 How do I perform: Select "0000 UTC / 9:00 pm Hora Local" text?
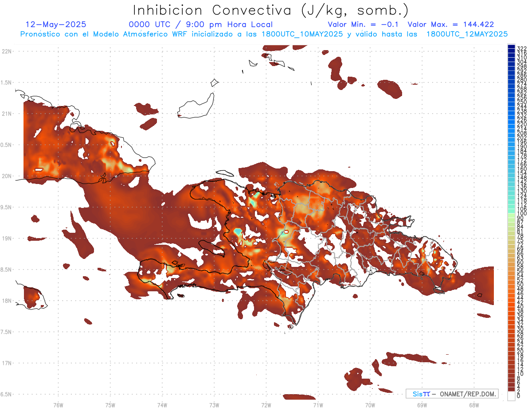[201, 24]
